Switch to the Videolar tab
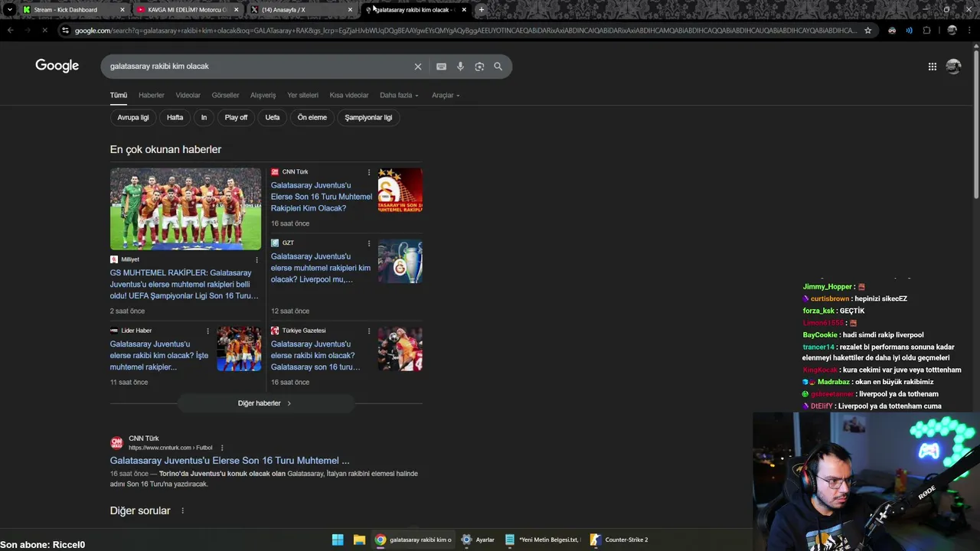Viewport: 980px width, 551px height. point(188,96)
